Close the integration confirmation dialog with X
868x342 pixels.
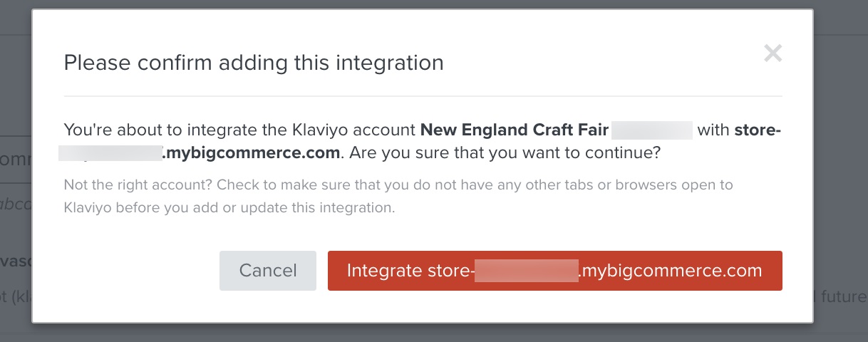click(773, 53)
